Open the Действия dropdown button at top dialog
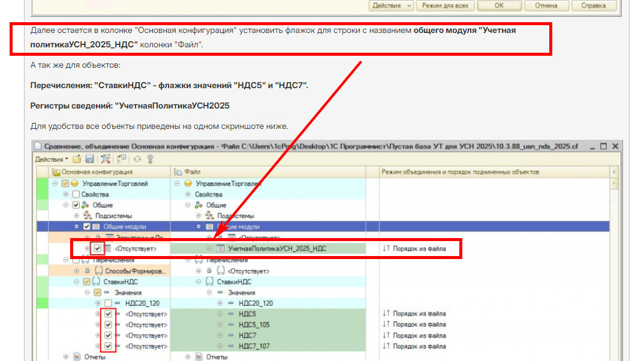644x361 pixels. [390, 6]
